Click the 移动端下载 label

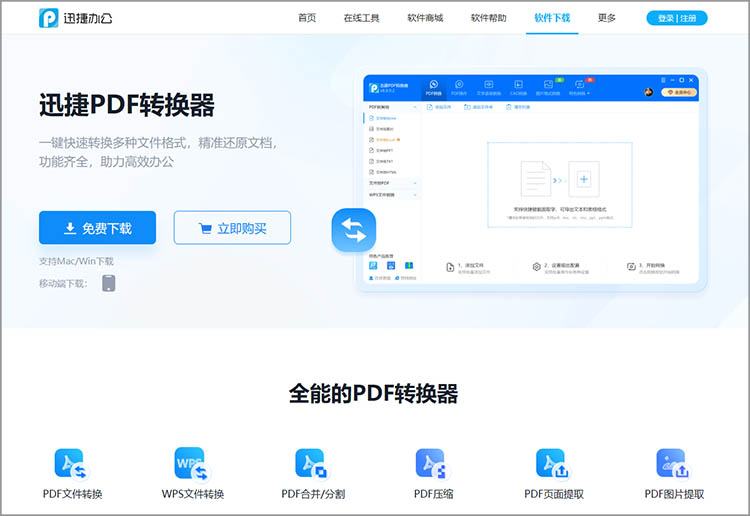pos(63,284)
